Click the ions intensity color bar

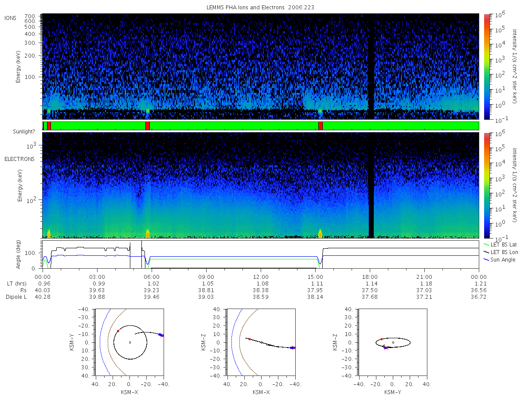pyautogui.click(x=486, y=66)
